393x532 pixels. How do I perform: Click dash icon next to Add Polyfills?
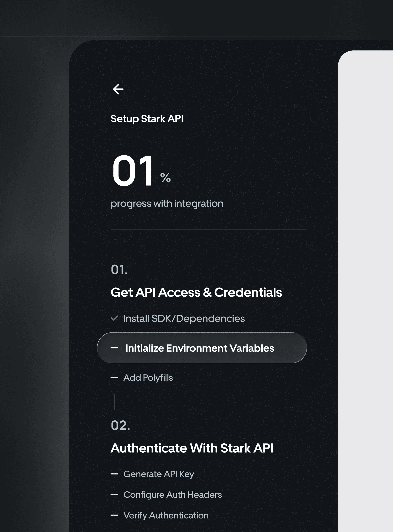tap(114, 378)
